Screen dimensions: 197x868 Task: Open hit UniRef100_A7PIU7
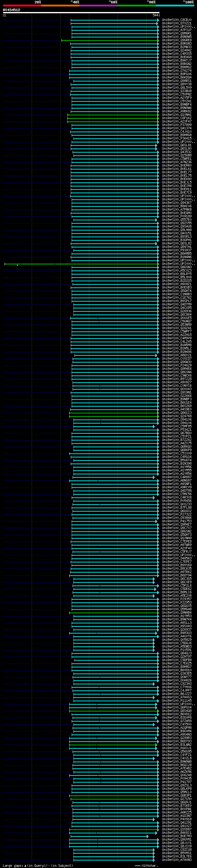point(176,30)
